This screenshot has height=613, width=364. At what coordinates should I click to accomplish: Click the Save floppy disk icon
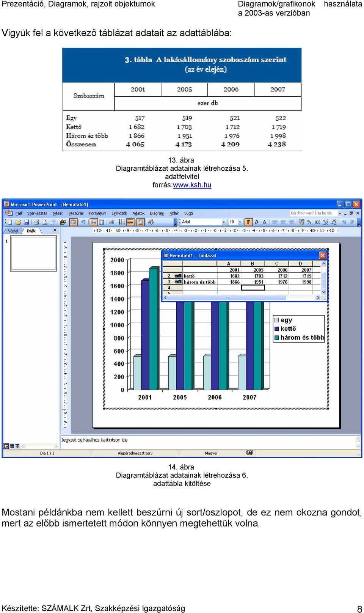(26, 222)
